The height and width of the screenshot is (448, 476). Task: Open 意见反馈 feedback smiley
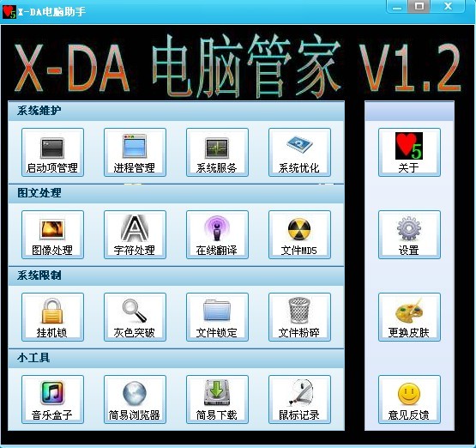pos(409,399)
